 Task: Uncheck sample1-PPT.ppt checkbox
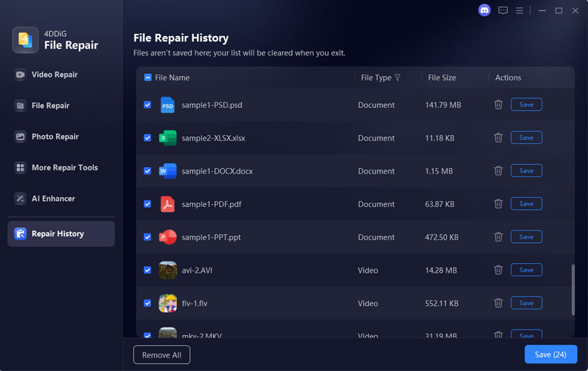click(147, 237)
